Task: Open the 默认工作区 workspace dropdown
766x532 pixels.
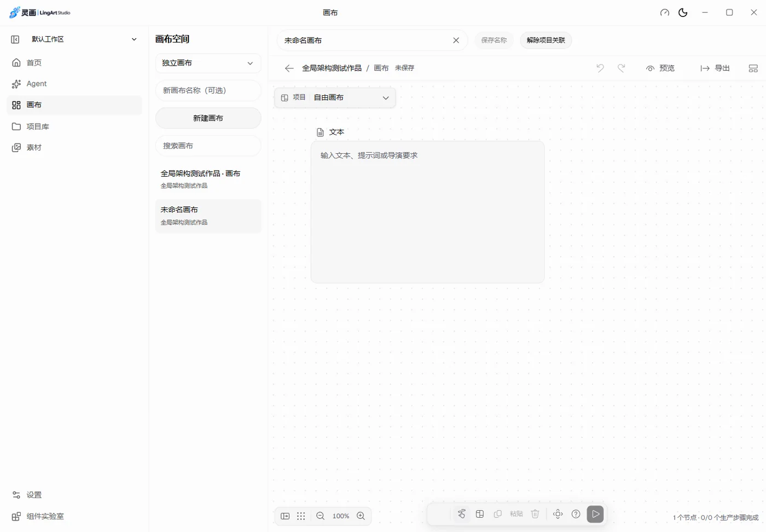Action: pyautogui.click(x=84, y=39)
